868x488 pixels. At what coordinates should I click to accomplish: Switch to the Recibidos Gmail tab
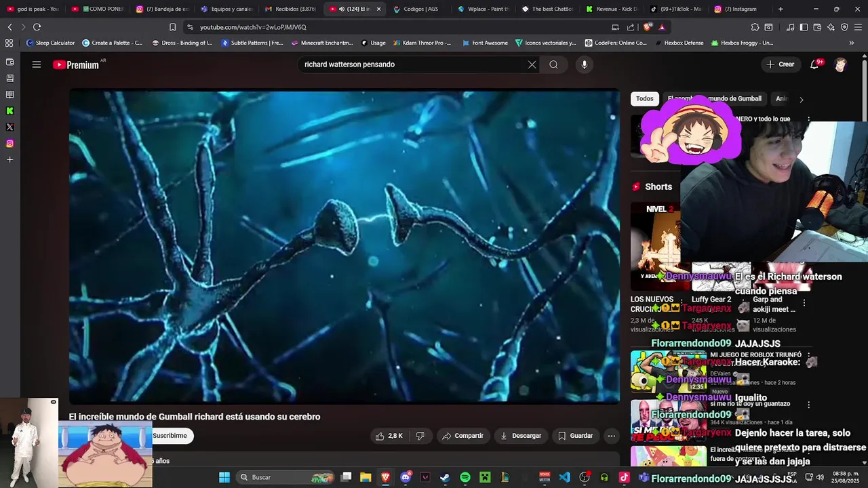(x=291, y=9)
